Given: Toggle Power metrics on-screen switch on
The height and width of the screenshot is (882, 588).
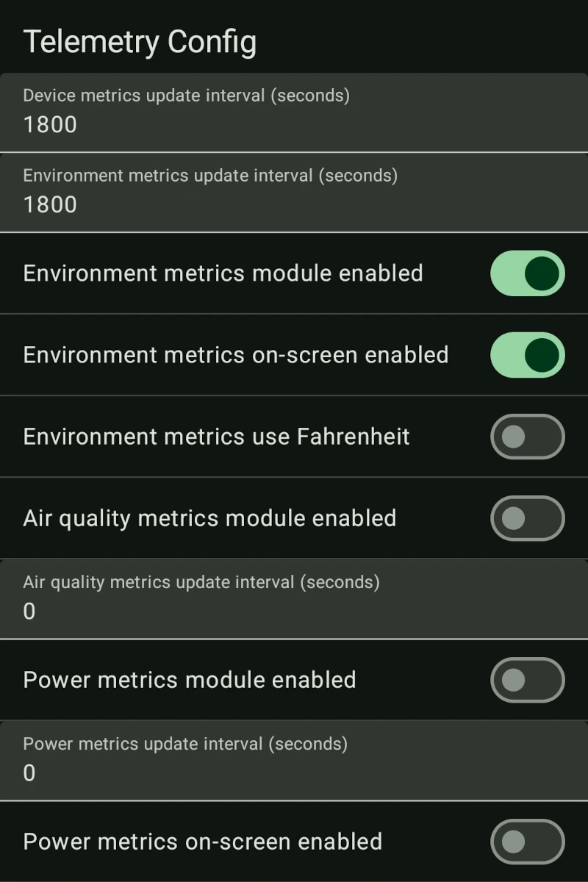Looking at the screenshot, I should [527, 842].
